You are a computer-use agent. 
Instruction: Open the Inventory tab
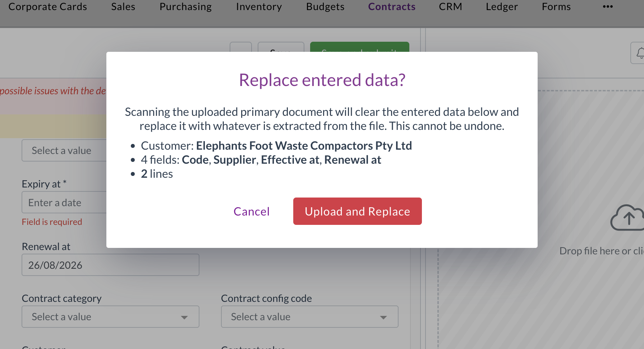pyautogui.click(x=259, y=6)
